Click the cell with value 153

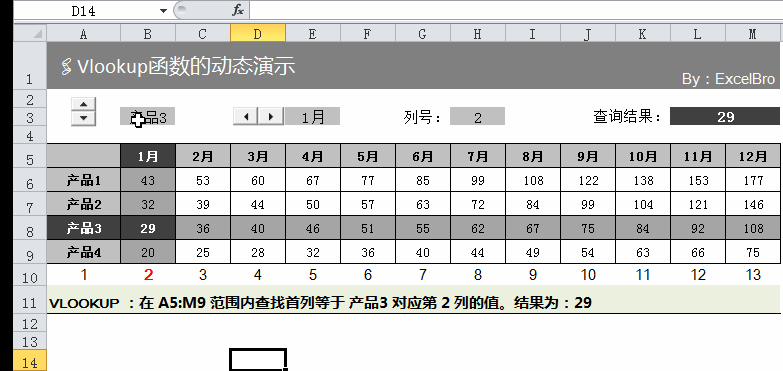698,180
